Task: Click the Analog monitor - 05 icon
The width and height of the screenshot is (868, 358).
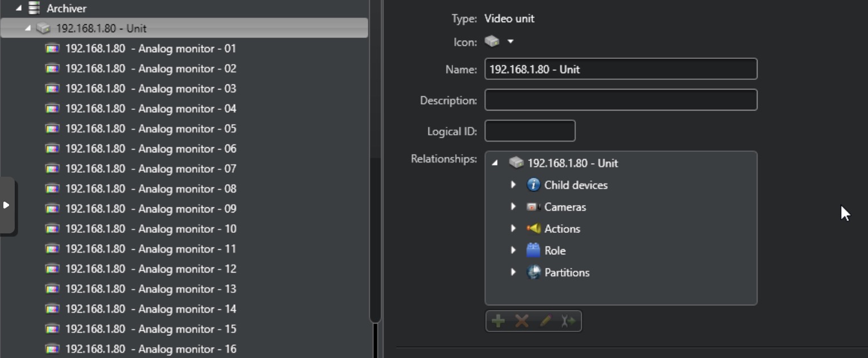Action: [x=52, y=129]
